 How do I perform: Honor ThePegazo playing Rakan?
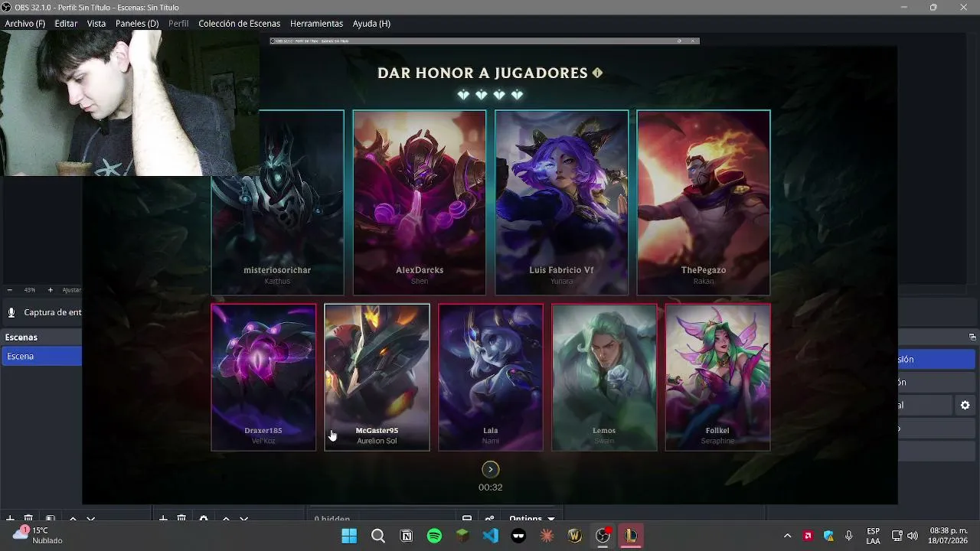click(704, 203)
